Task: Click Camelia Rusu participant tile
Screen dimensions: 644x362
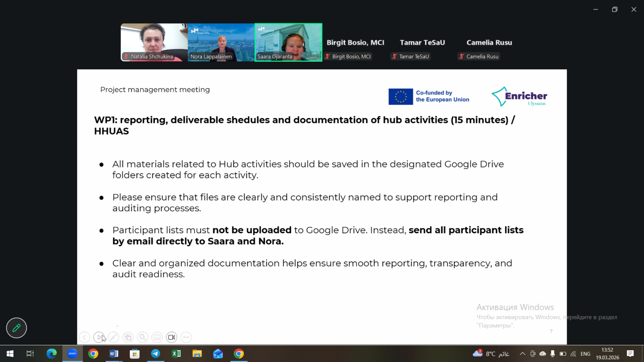Action: click(489, 43)
